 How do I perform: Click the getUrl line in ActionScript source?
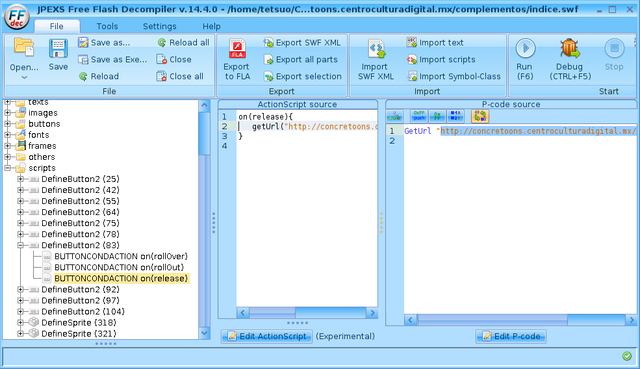tap(308, 127)
